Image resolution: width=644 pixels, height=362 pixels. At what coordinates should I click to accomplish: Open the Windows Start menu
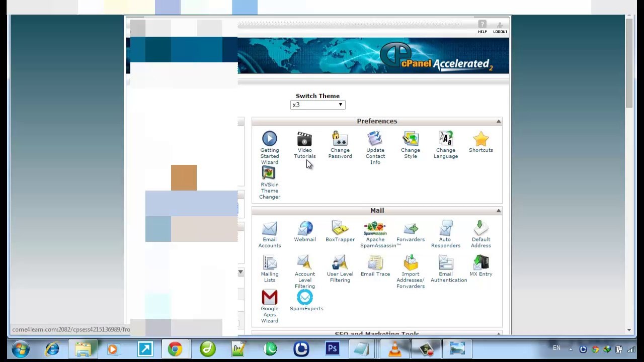20,349
